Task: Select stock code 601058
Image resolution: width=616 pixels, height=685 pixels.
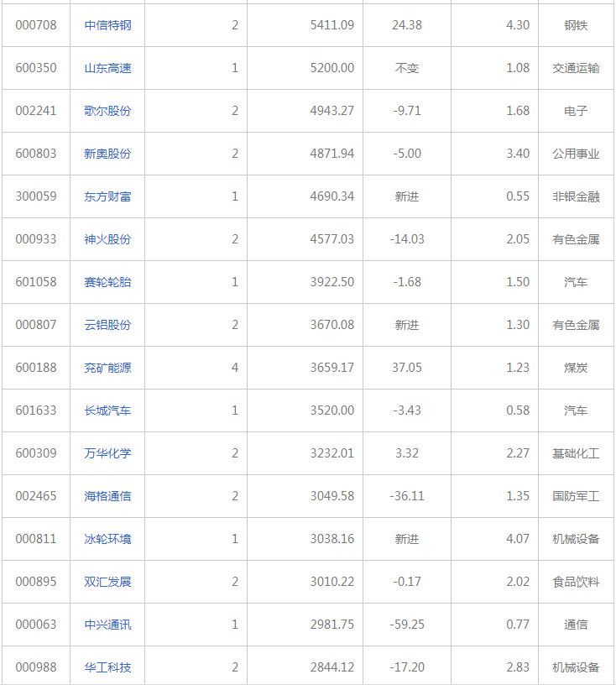Action: point(36,282)
